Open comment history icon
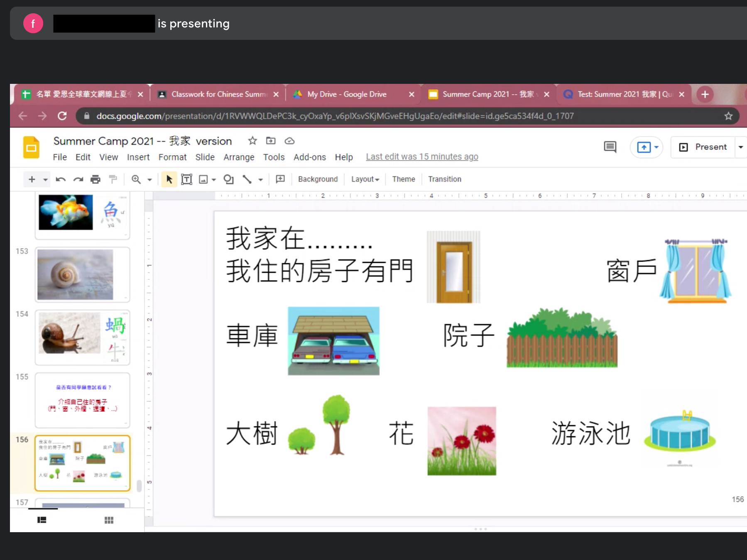This screenshot has height=560, width=747. [x=610, y=147]
